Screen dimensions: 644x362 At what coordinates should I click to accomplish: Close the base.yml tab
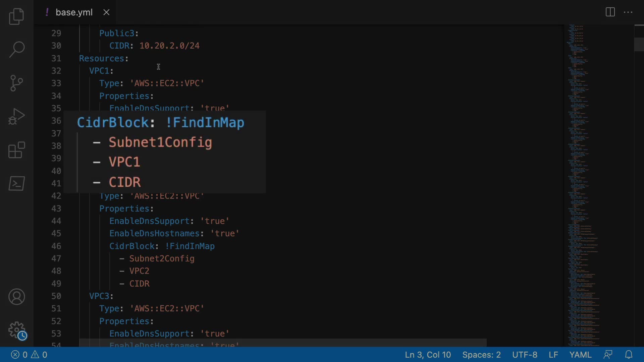pos(106,12)
